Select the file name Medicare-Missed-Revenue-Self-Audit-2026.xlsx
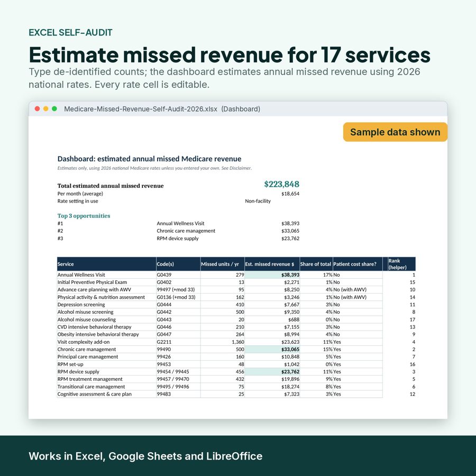 point(141,109)
